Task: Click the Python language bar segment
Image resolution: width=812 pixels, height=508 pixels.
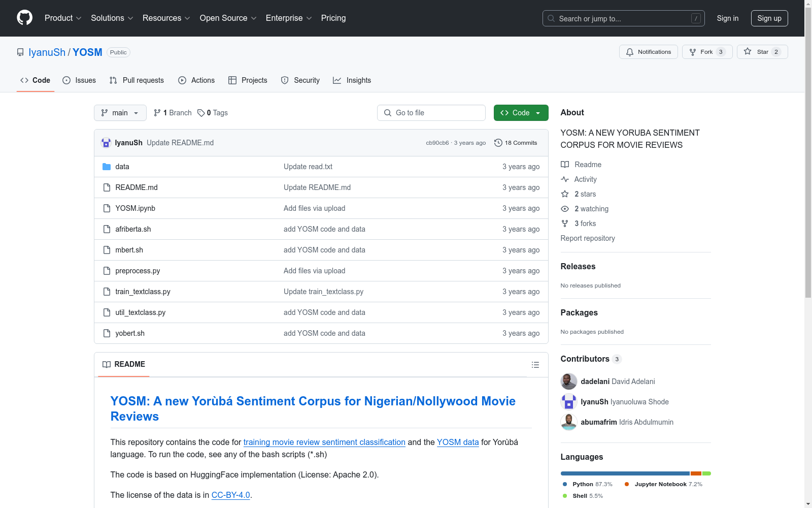Action: [x=625, y=473]
